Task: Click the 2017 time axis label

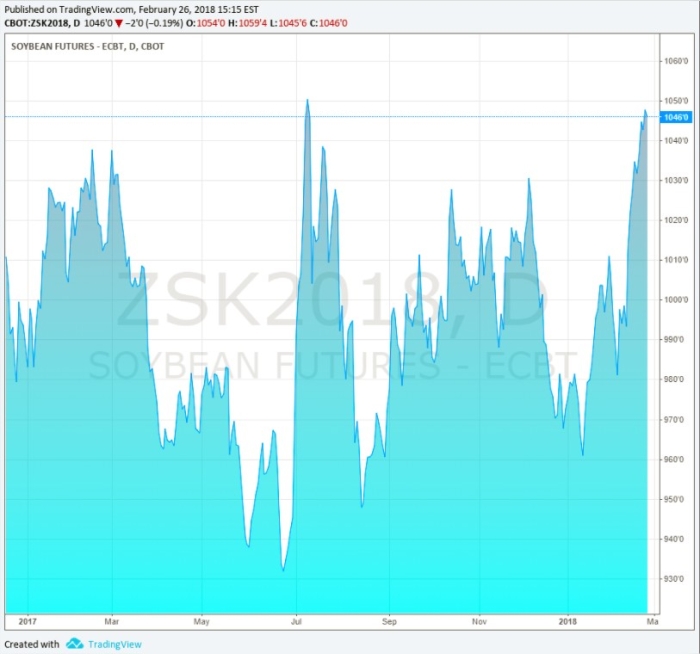Action: point(28,621)
